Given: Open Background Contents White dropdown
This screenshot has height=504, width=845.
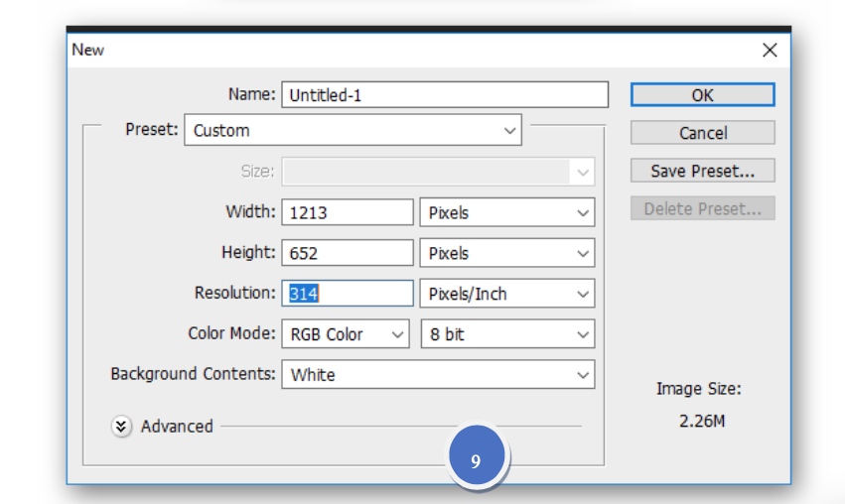Looking at the screenshot, I should coord(438,375).
